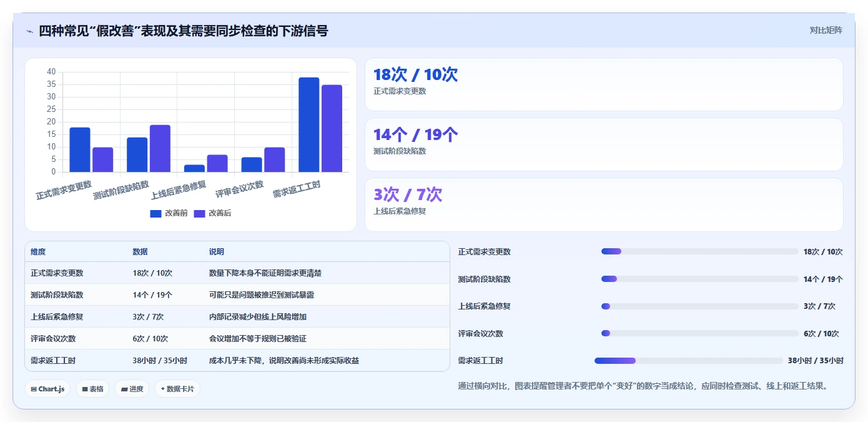868x422 pixels.
Task: Click the progress value 3次 / 7次
Action: pos(819,306)
